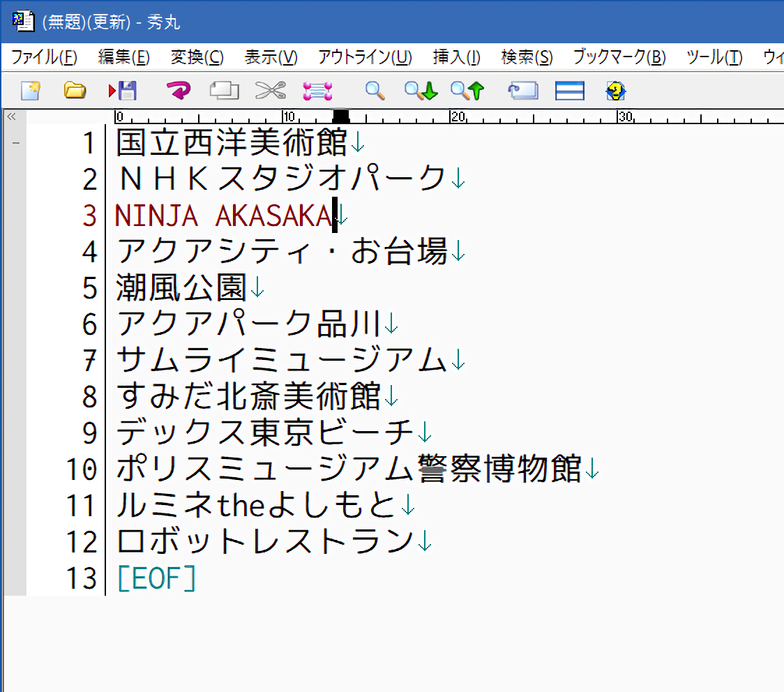Open the ブックマーク(B) menu
This screenshot has width=784, height=692.
619,57
